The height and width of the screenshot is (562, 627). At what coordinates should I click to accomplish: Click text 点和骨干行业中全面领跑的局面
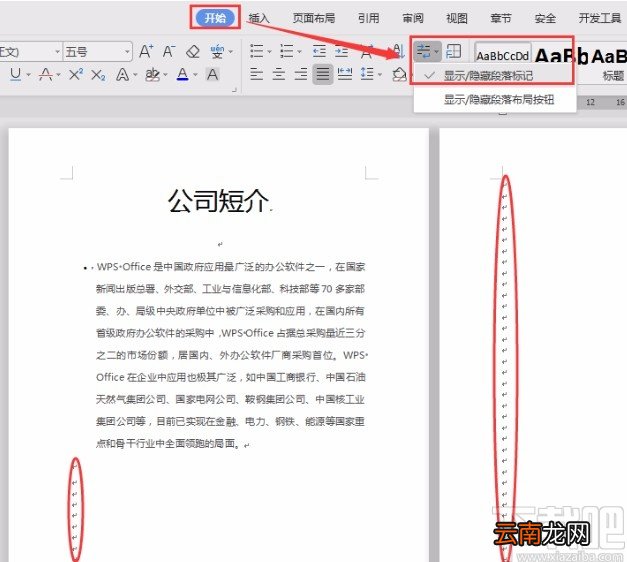169,443
